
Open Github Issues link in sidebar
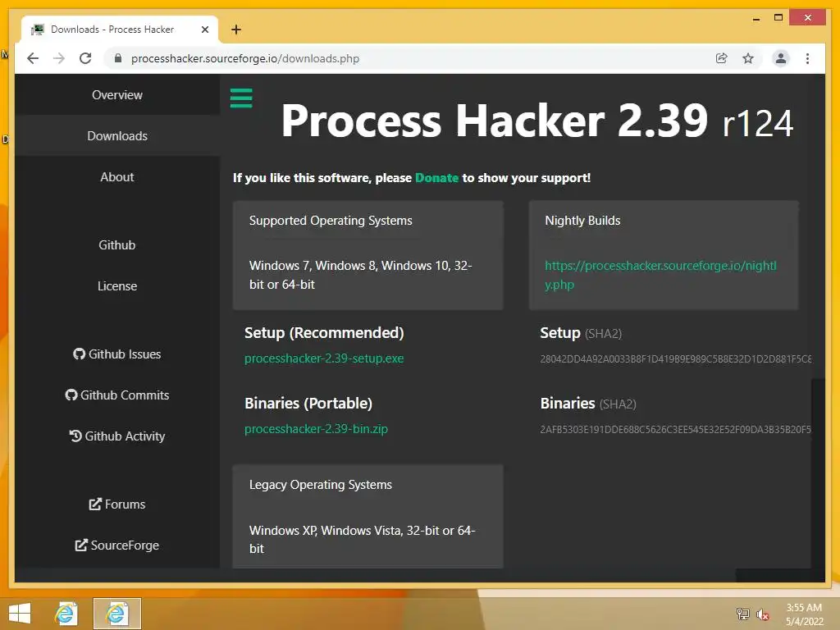(116, 354)
